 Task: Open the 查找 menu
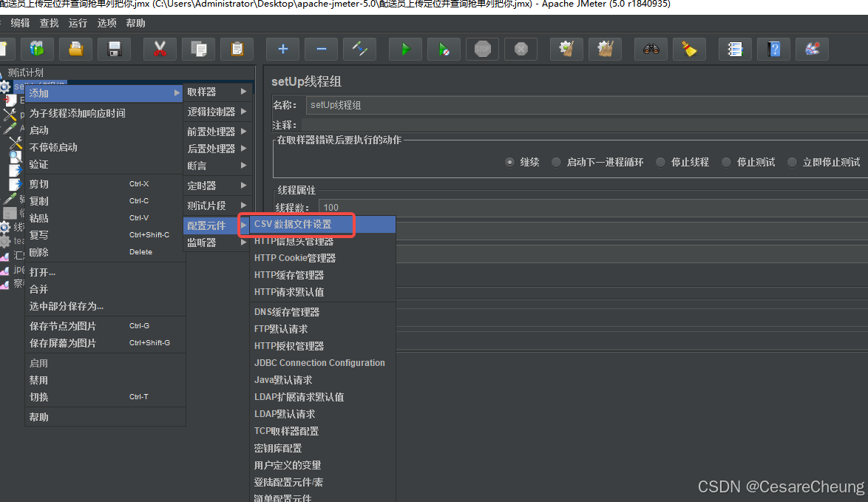(50, 23)
